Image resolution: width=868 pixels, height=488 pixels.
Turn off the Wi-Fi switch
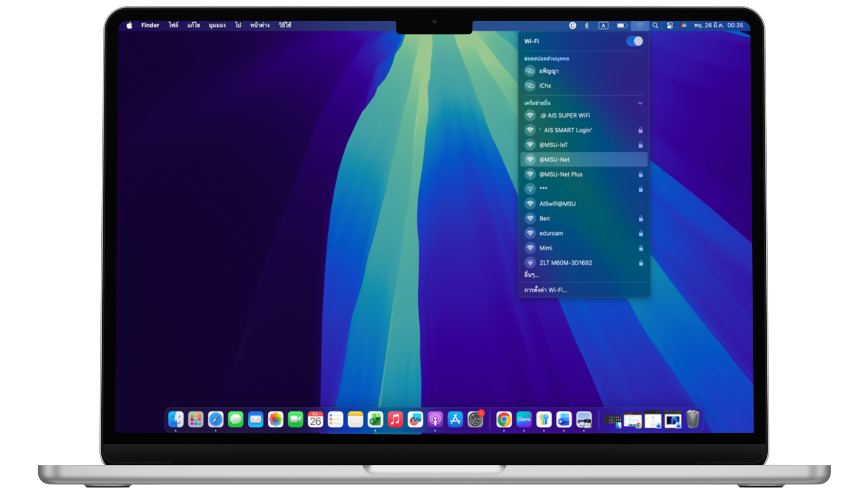[635, 41]
